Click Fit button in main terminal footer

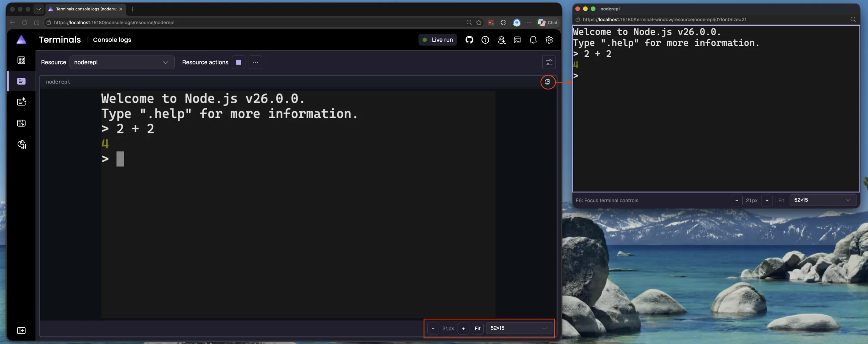478,328
